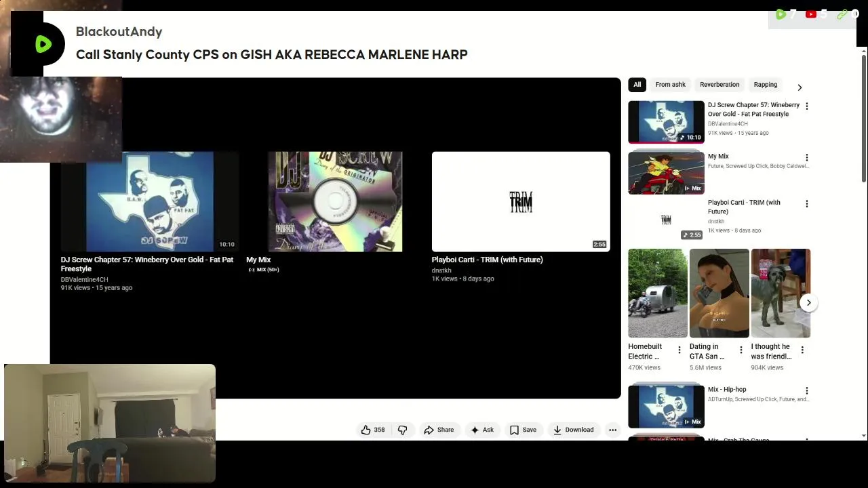Click the face webcam overlay
This screenshot has height=488, width=868.
tap(61, 119)
